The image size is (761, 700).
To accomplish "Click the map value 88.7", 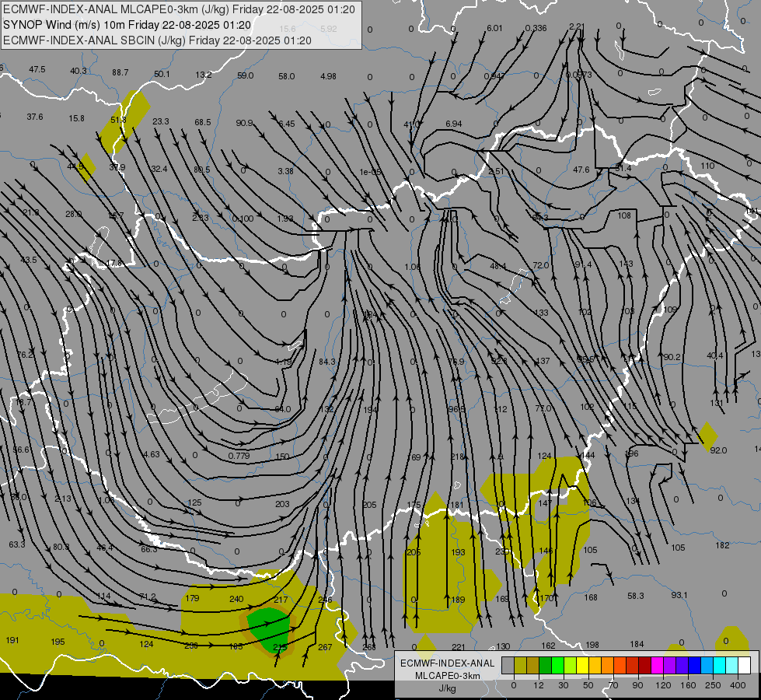I will point(120,72).
